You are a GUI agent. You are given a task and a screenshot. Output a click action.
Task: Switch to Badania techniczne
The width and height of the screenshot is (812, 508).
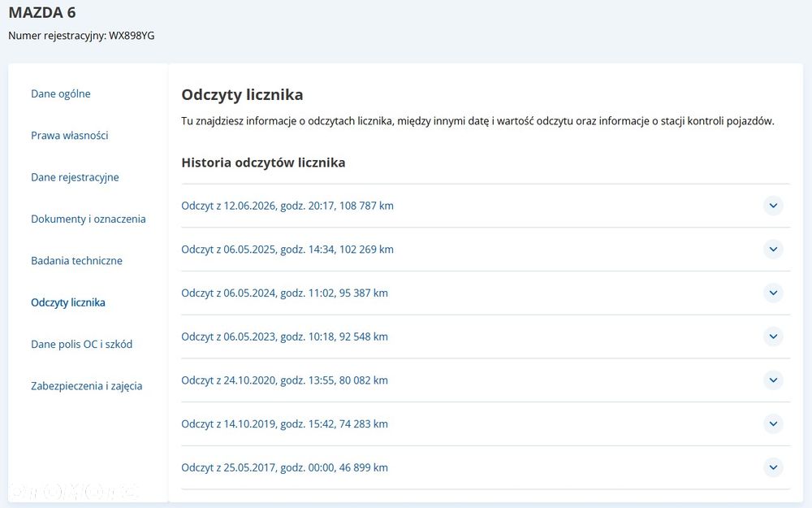[x=76, y=261]
